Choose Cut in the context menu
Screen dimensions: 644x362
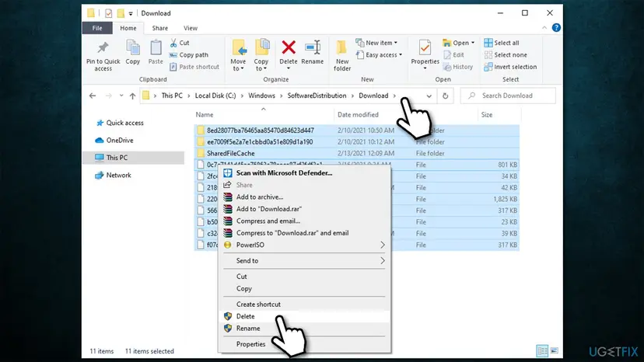(304, 277)
